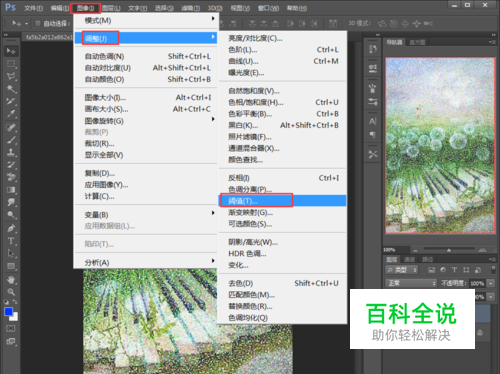Select the Zoom tool
The width and height of the screenshot is (500, 374).
click(11, 292)
